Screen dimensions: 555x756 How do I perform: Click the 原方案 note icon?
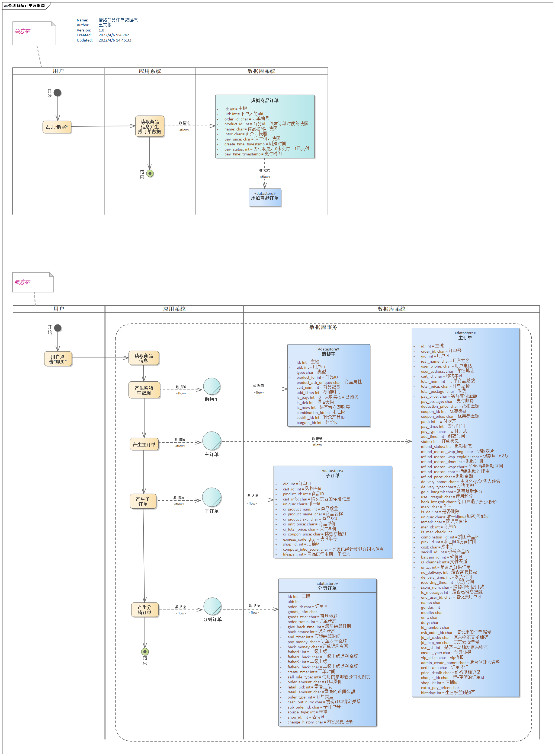(34, 34)
